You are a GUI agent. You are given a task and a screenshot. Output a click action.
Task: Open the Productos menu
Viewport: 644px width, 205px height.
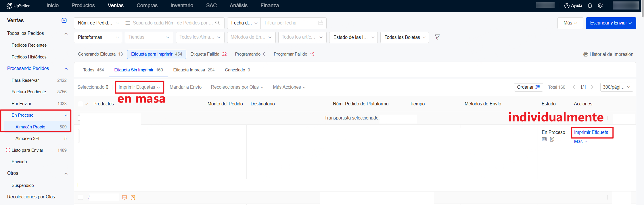coord(83,5)
